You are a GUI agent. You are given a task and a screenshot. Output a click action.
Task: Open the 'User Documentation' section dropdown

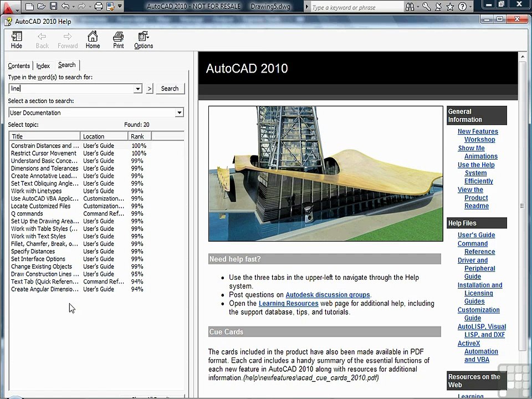pos(180,112)
